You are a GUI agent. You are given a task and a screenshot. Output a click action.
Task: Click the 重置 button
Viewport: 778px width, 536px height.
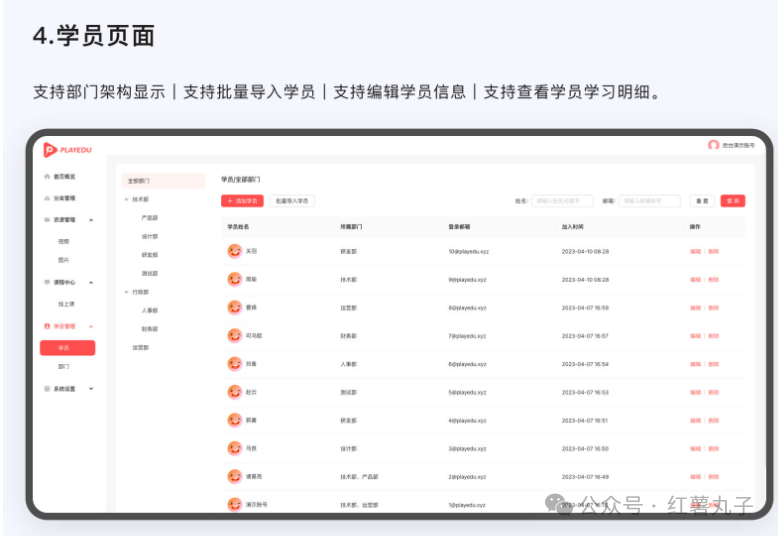coord(702,201)
